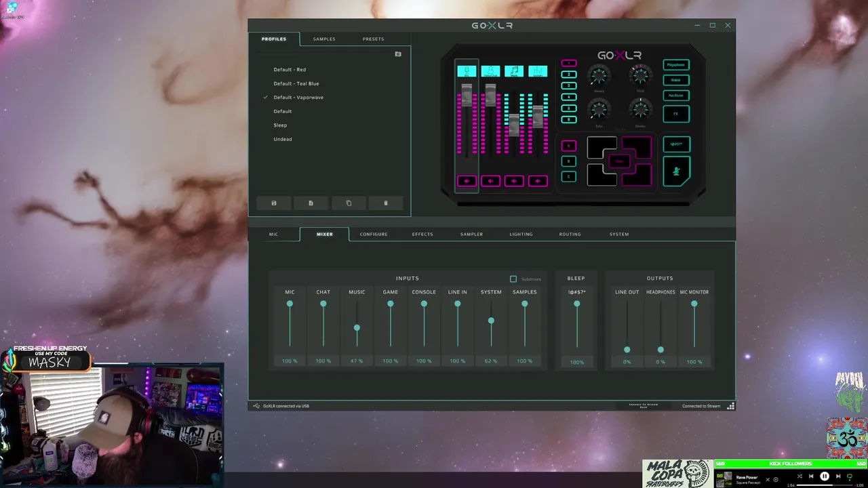
Task: Select the Undead profile
Action: [x=283, y=139]
